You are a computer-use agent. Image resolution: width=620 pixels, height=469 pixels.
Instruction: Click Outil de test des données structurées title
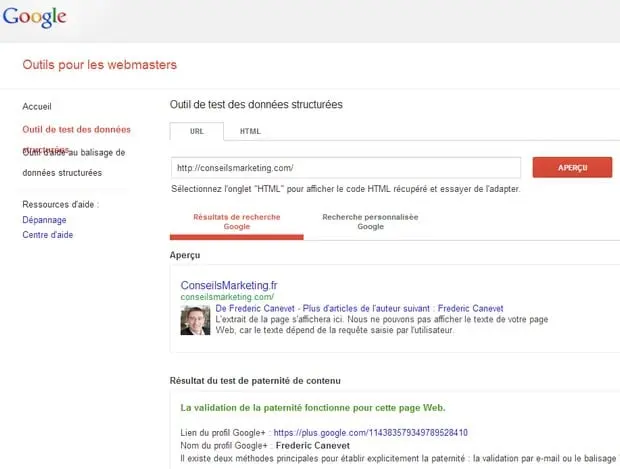click(x=256, y=104)
